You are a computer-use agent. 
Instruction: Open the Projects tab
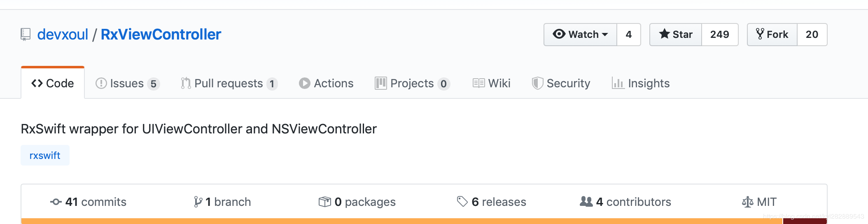(413, 83)
